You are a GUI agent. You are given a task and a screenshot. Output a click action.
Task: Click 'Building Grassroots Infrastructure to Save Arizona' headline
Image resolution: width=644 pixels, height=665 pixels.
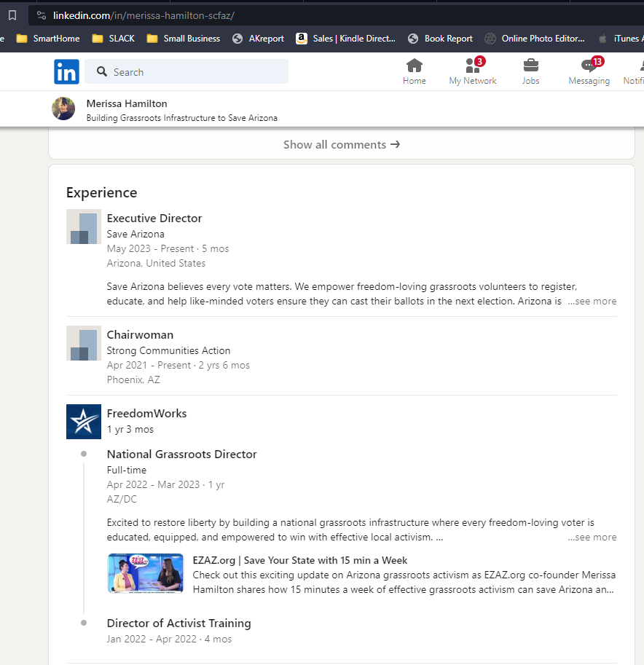click(x=182, y=118)
